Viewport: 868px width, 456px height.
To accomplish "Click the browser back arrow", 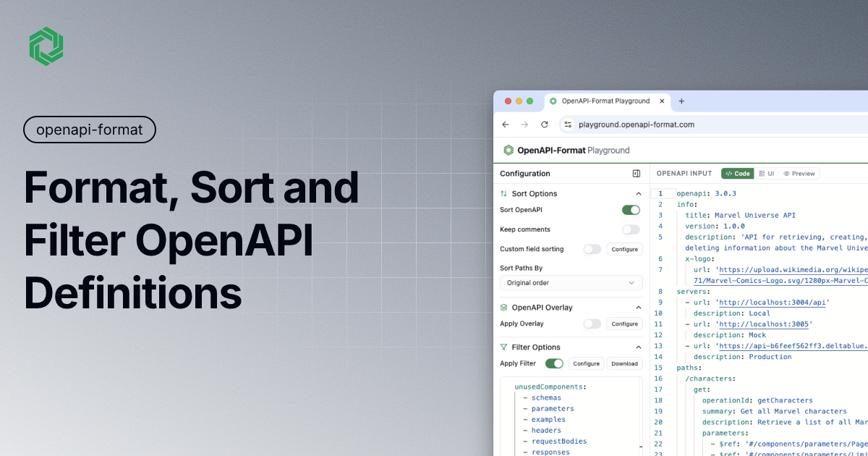I will (x=506, y=124).
